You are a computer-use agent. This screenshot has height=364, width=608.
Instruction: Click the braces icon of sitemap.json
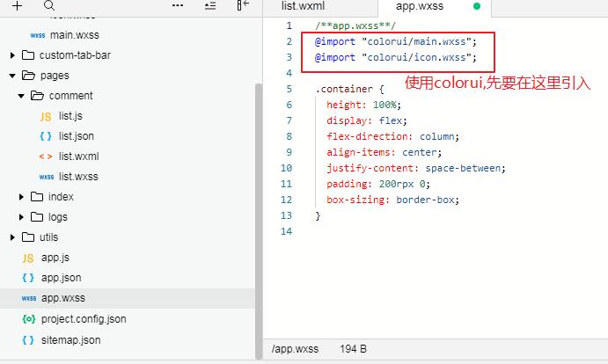pyautogui.click(x=28, y=340)
